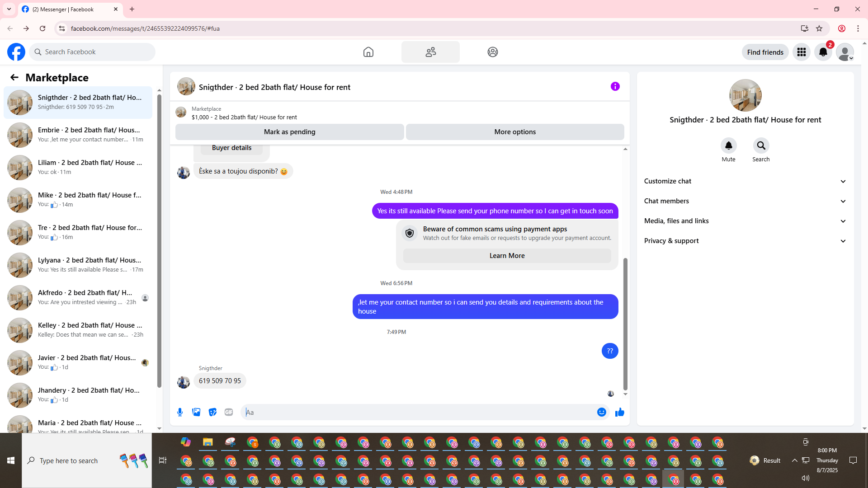Open the Friends tab icon

pos(430,52)
